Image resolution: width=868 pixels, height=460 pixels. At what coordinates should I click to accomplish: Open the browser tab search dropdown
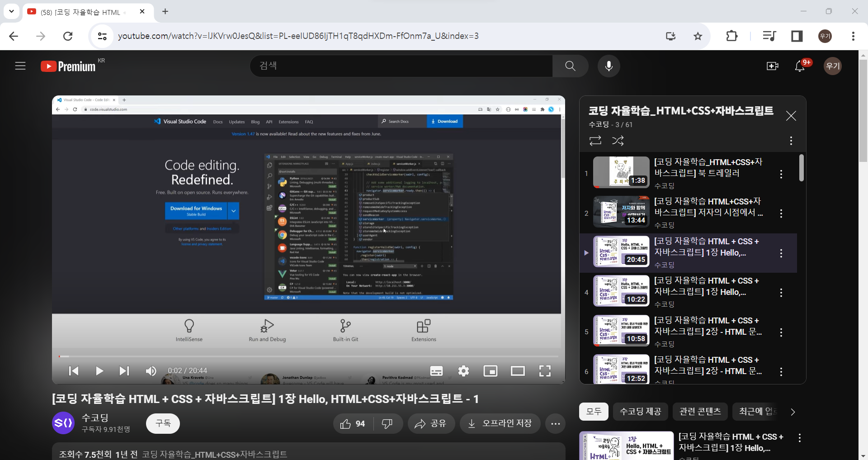tap(11, 11)
